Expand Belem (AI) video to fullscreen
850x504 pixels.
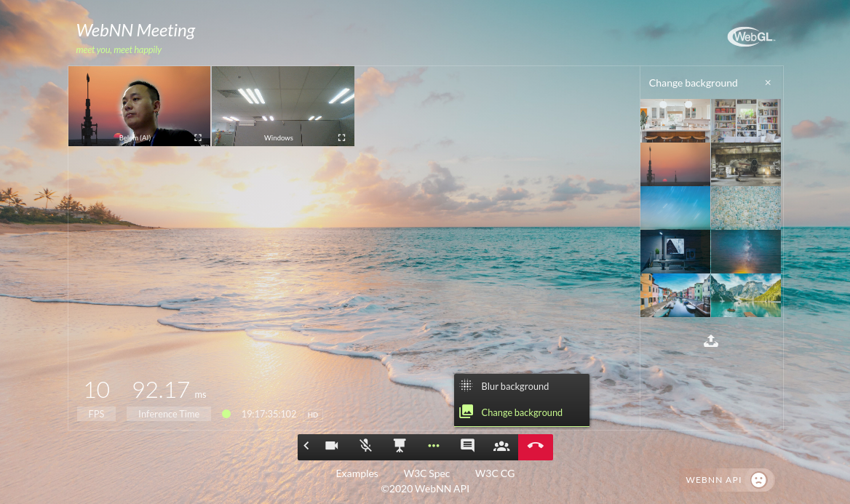[x=198, y=137]
